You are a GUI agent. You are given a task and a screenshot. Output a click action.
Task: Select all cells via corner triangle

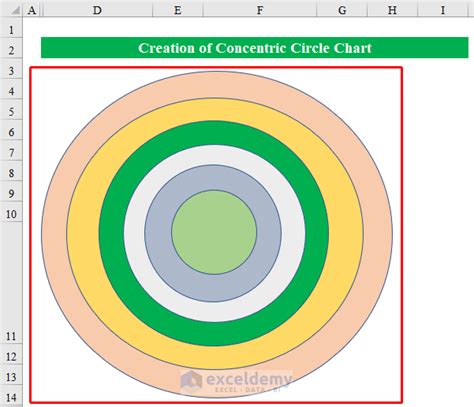click(x=11, y=10)
